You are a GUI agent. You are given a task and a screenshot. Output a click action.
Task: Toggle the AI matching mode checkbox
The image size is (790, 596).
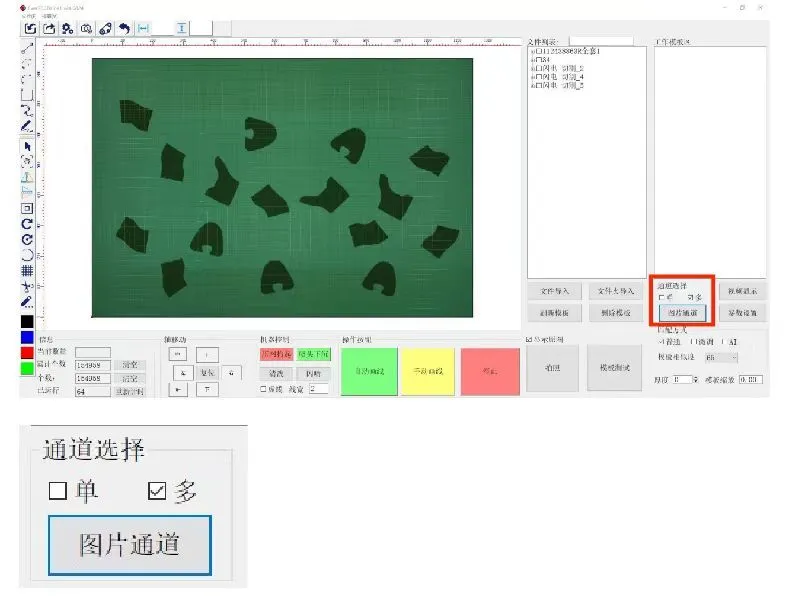tap(723, 342)
